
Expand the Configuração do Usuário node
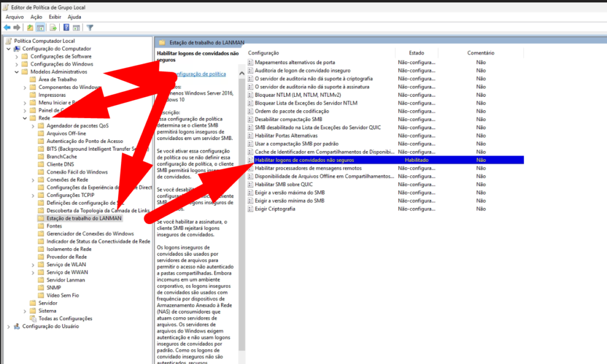click(8, 326)
